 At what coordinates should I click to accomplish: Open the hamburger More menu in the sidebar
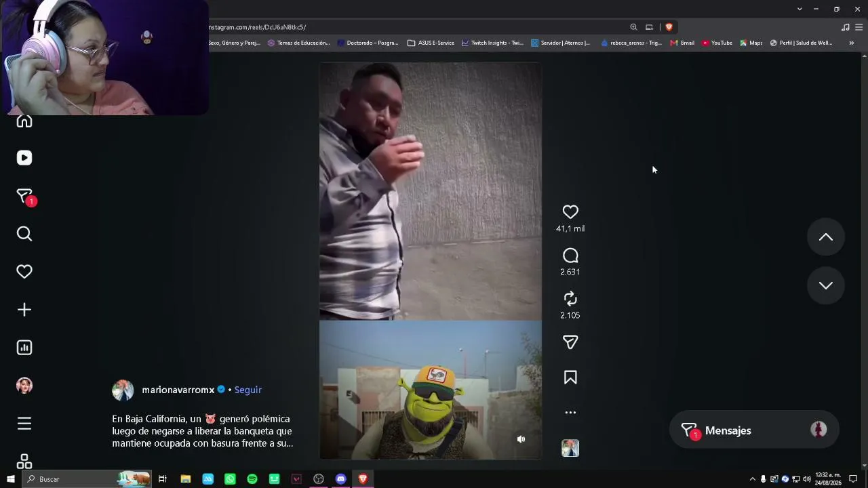[24, 424]
